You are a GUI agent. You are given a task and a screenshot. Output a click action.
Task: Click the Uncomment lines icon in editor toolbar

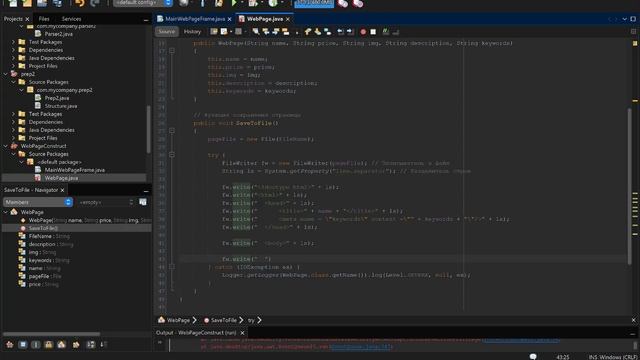(x=396, y=31)
